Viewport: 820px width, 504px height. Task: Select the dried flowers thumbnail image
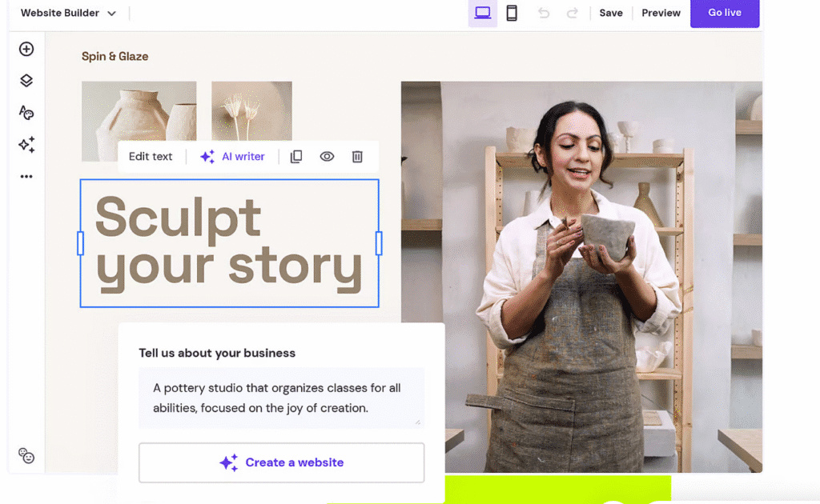pos(251,110)
